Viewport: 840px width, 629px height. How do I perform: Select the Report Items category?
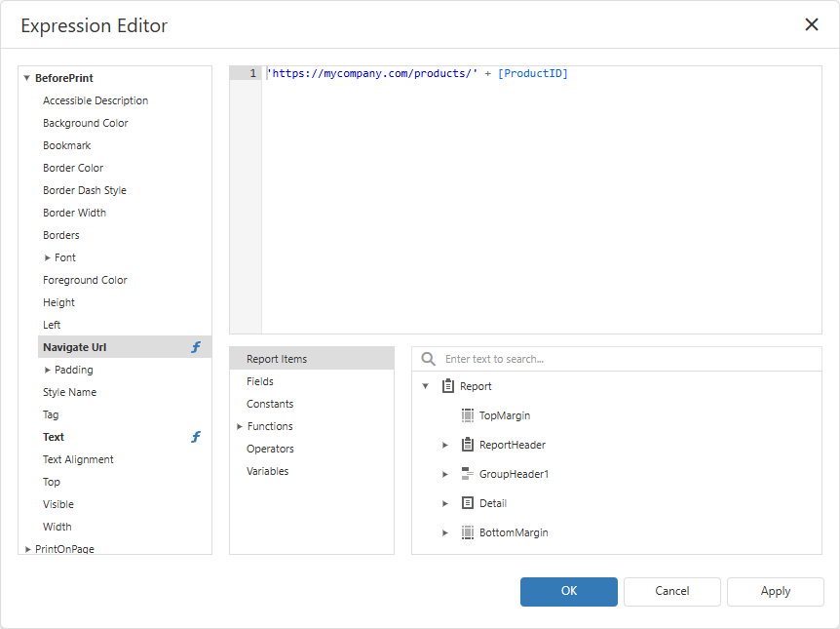(312, 359)
